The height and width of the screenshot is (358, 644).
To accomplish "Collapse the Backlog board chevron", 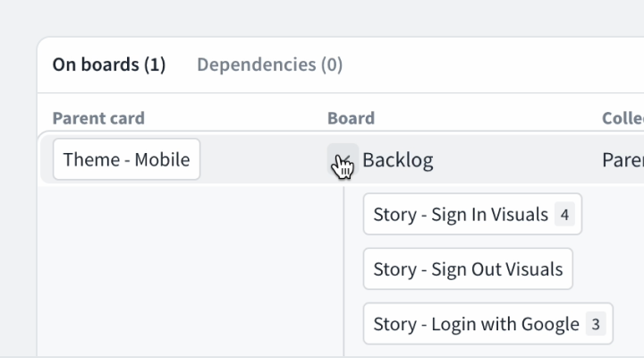I will tap(343, 158).
